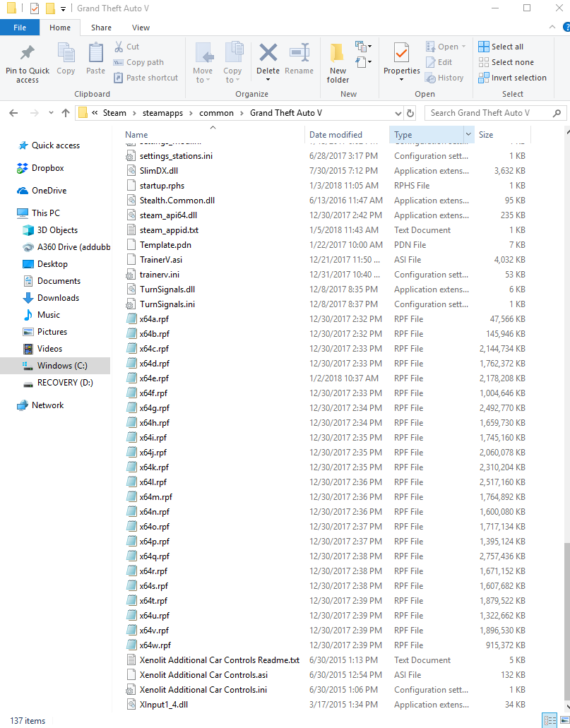Expand the address bar history dropdown
Screen dimensions: 570x728
point(398,113)
